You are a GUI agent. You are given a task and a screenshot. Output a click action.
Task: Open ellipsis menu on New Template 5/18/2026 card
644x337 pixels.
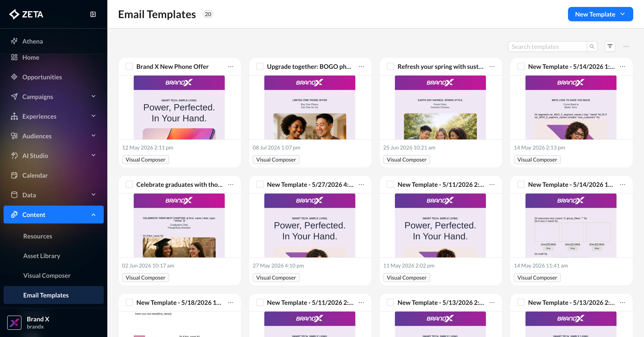pos(231,302)
